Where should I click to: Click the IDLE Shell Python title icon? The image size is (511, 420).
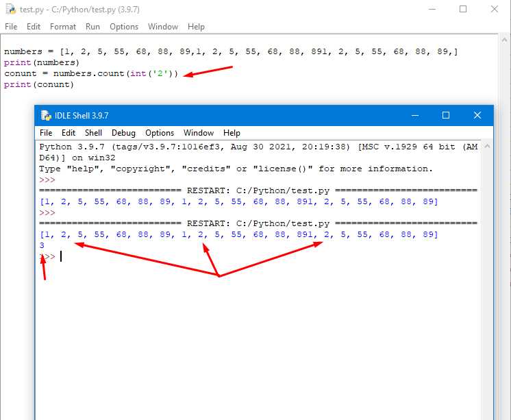click(x=46, y=115)
